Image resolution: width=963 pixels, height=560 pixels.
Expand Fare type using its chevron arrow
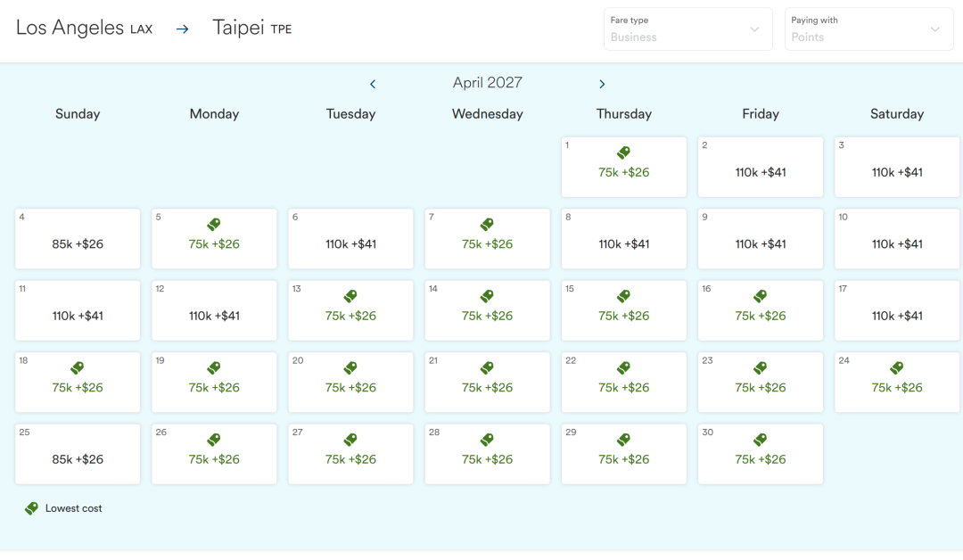755,29
